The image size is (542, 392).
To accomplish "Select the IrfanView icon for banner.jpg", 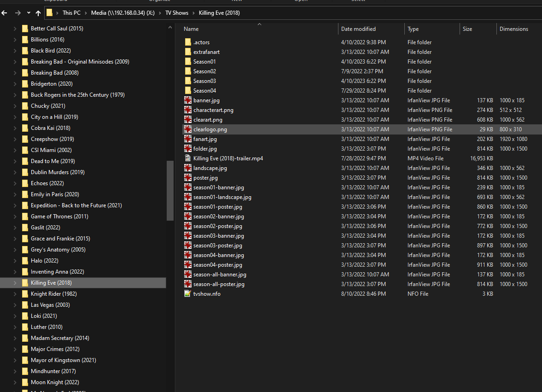I will click(188, 100).
